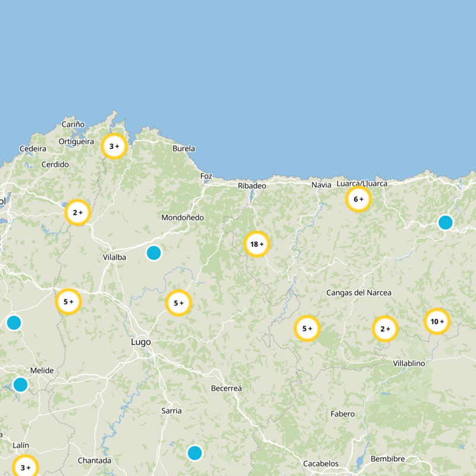Click the Vilalba town label
This screenshot has height=476, width=476.
pyautogui.click(x=114, y=258)
